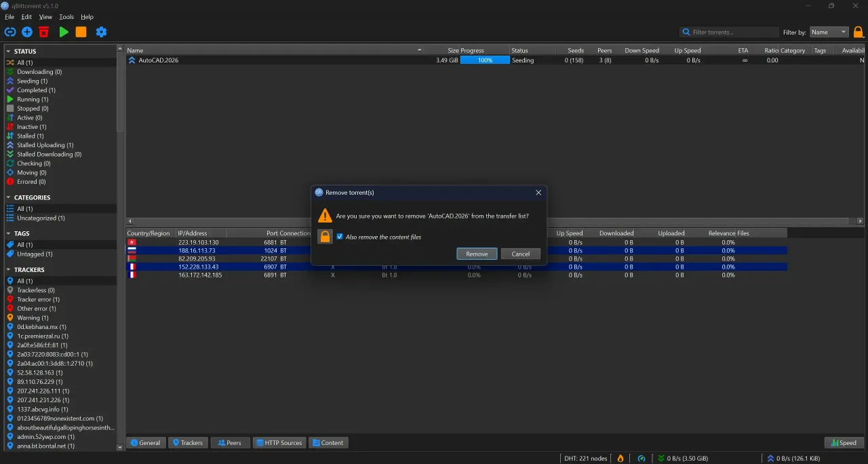This screenshot has width=868, height=464.
Task: Select the Downloading (0) status filter
Action: (39, 72)
